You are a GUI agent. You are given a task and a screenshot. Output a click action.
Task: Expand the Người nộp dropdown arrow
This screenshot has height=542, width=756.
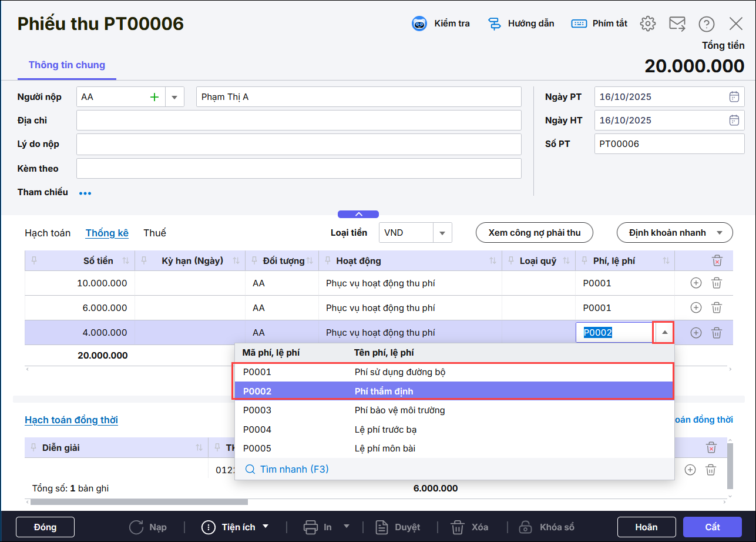tap(174, 97)
